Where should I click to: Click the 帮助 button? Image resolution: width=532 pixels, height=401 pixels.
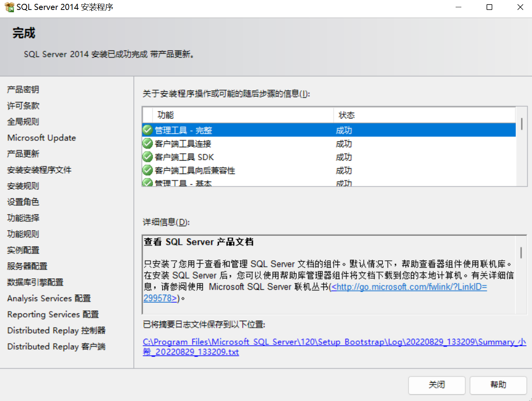pos(498,385)
